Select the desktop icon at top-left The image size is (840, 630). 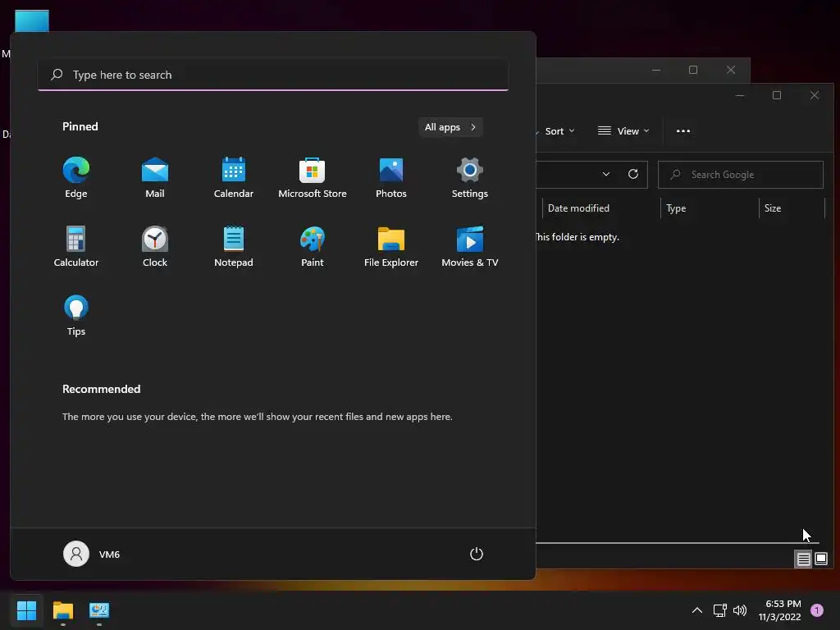pyautogui.click(x=32, y=21)
